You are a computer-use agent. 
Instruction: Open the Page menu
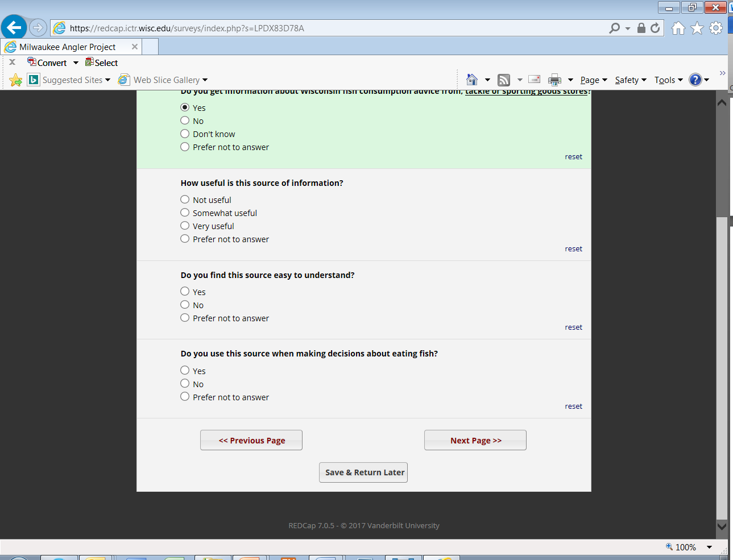pyautogui.click(x=594, y=80)
